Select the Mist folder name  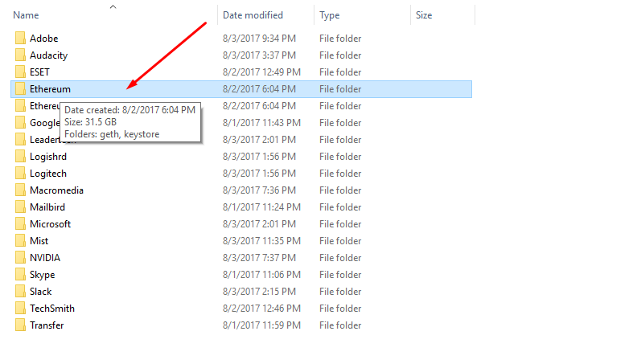click(x=39, y=241)
